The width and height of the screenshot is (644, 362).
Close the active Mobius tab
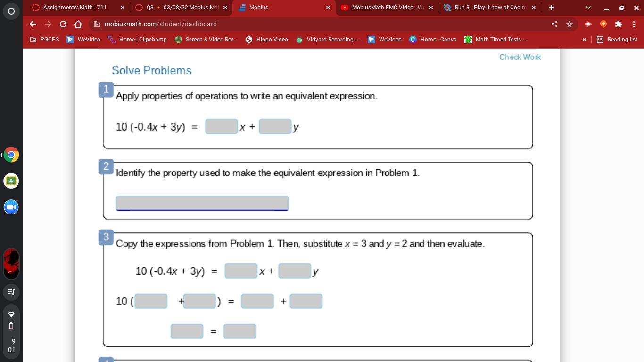tap(328, 8)
